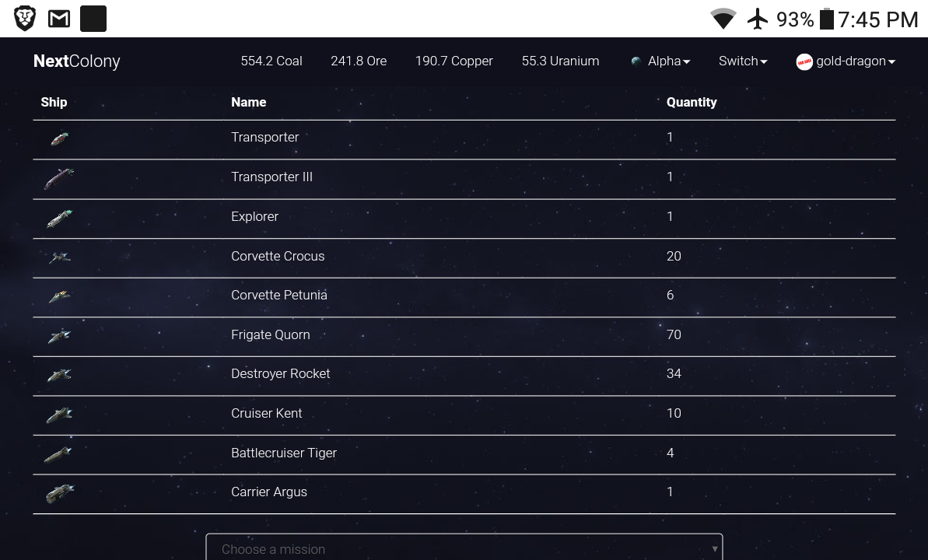Go to NextColony home link
This screenshot has height=560, width=928.
point(77,61)
